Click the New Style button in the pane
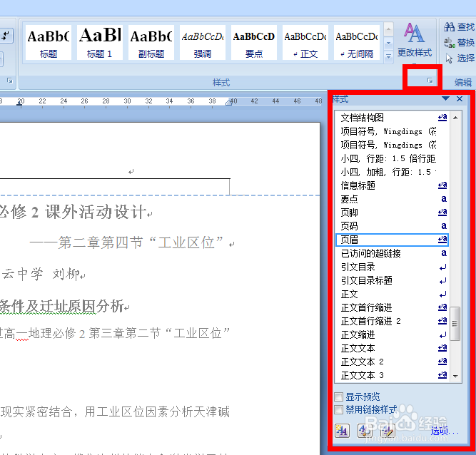 pos(342,431)
